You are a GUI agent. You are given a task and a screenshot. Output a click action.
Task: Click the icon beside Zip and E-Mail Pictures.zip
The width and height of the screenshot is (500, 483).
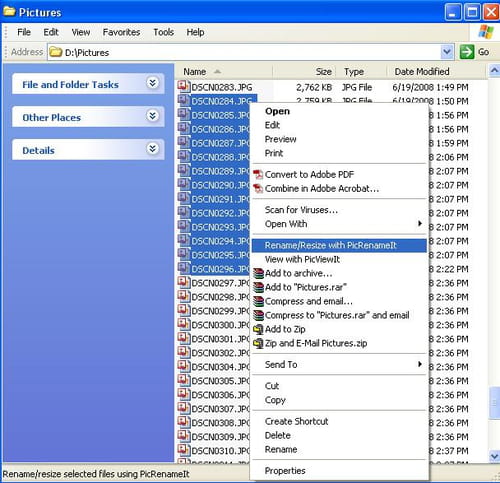(258, 343)
